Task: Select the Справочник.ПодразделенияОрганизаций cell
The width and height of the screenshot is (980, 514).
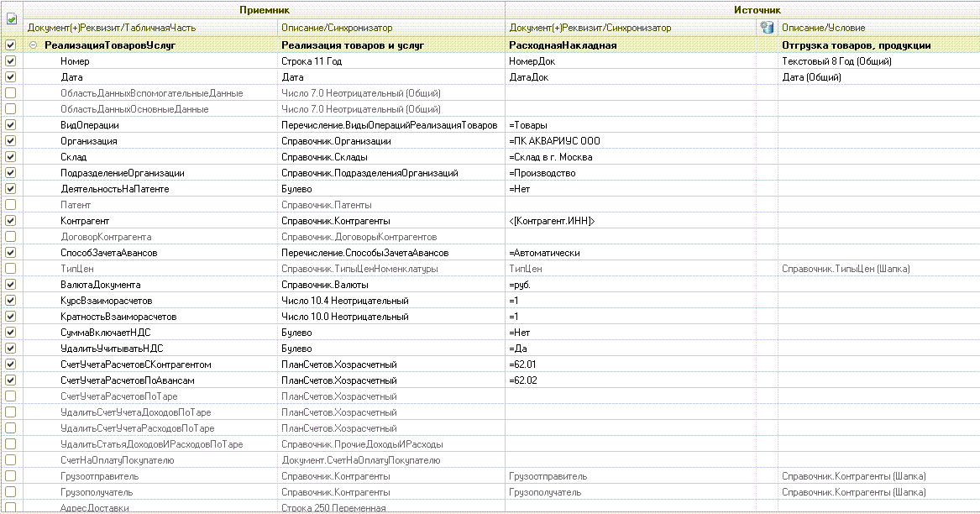Action: click(x=391, y=172)
